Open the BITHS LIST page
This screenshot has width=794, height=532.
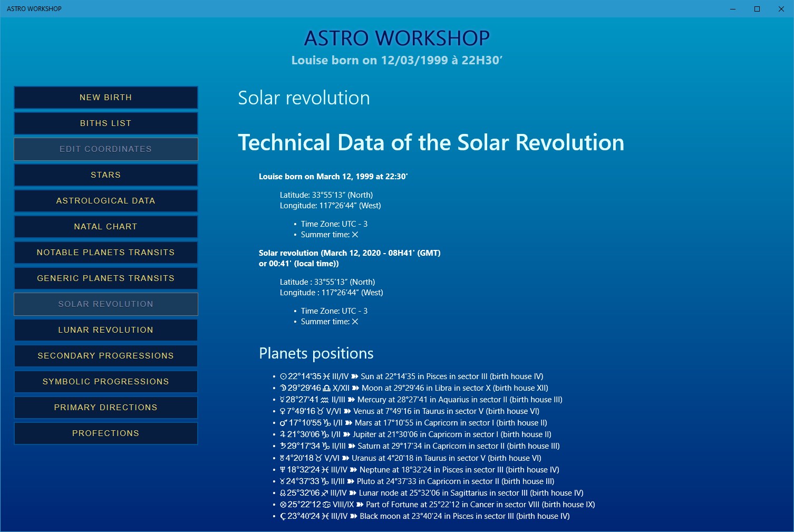(106, 123)
